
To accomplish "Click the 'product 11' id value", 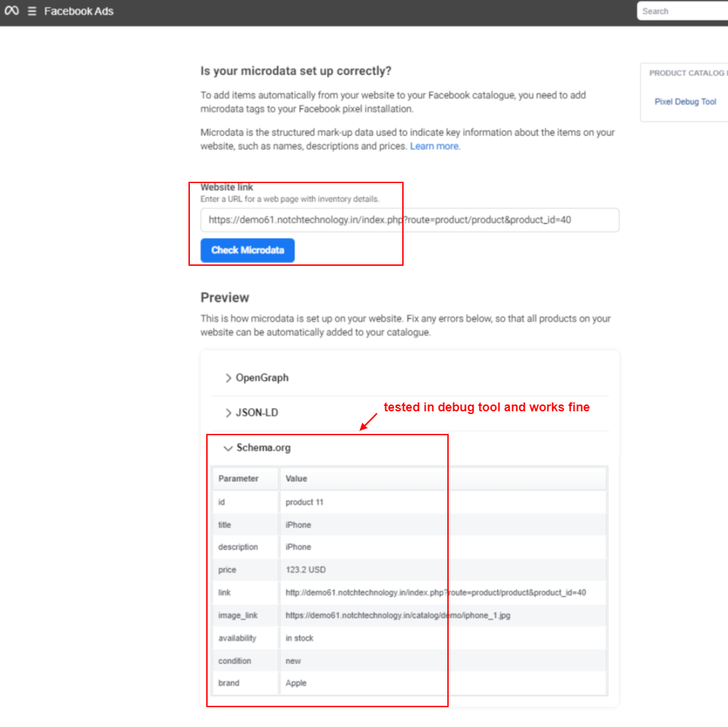I will [x=304, y=502].
